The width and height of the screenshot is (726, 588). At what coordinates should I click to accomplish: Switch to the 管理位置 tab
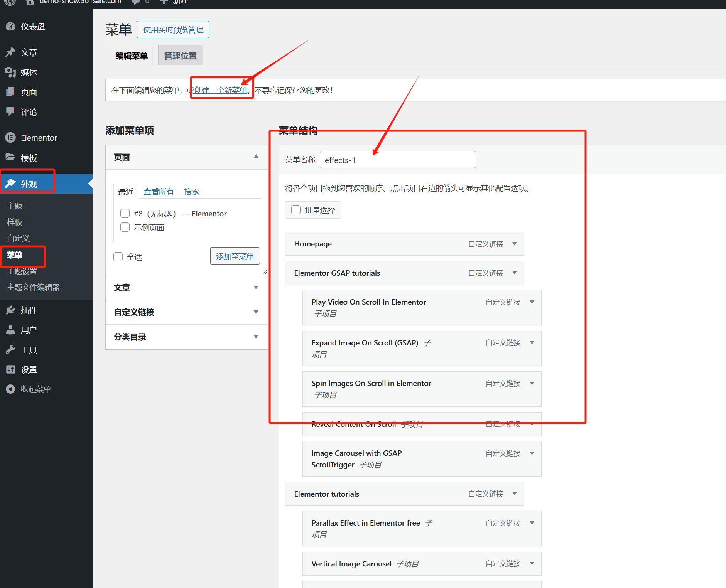point(180,55)
